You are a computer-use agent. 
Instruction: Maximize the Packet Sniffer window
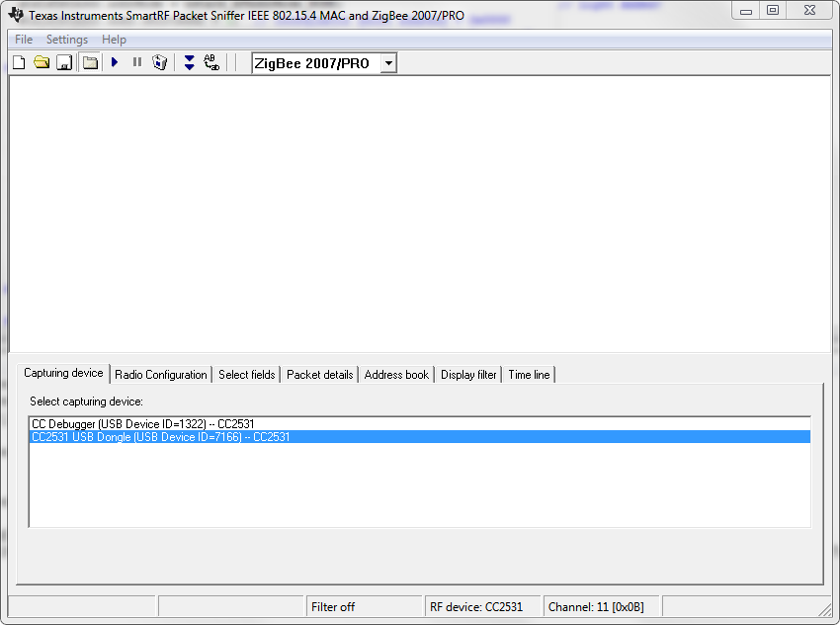point(773,11)
